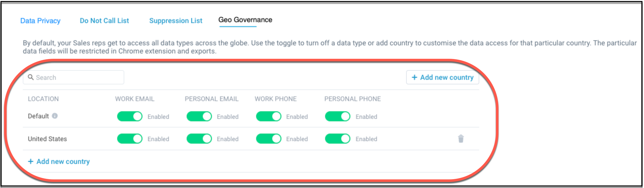Open the Data Privacy tab
The image size is (644, 188).
tap(40, 21)
